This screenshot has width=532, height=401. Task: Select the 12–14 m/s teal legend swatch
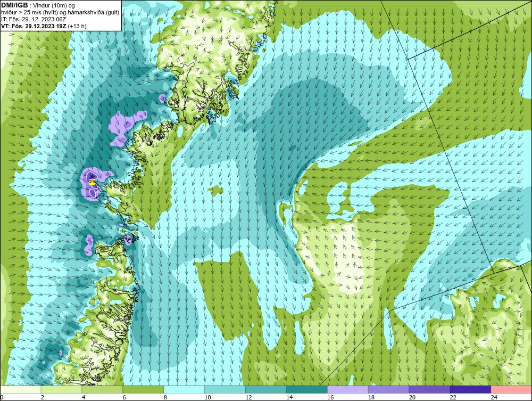265,389
